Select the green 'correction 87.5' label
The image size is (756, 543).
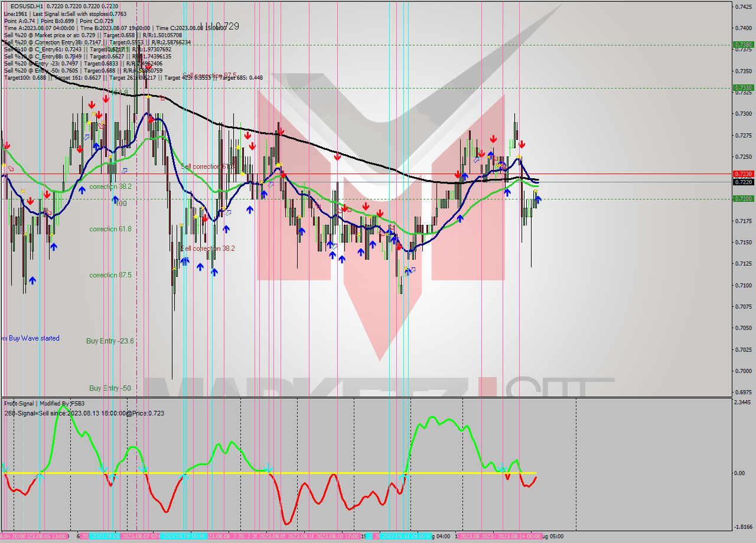pos(110,276)
